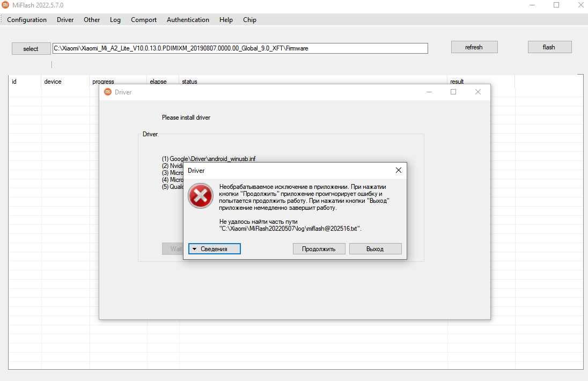The width and height of the screenshot is (588, 381).
Task: Open the Chip menu
Action: pos(249,20)
